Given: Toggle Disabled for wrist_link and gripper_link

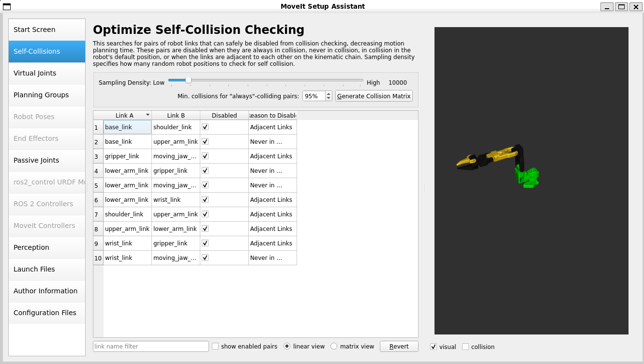Looking at the screenshot, I should pyautogui.click(x=205, y=243).
